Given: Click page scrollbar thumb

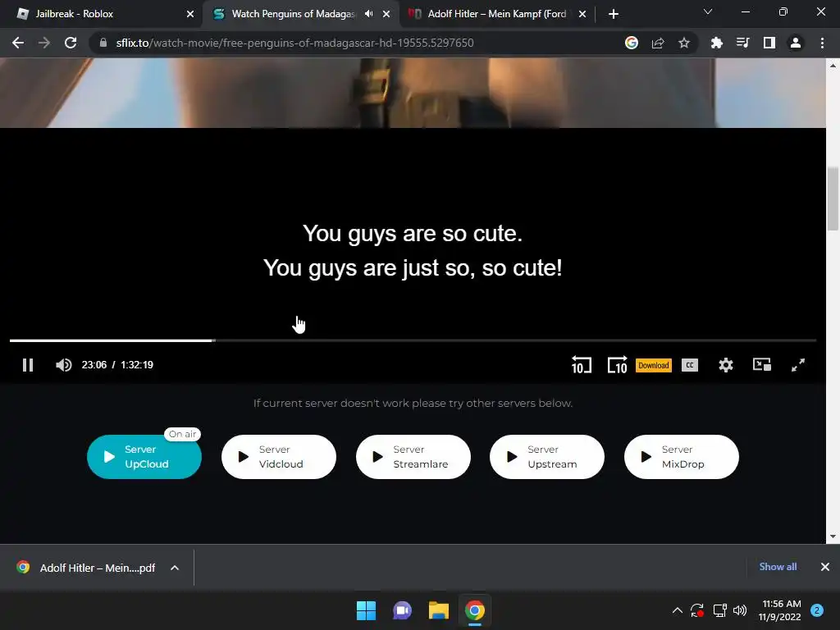Looking at the screenshot, I should (833, 199).
